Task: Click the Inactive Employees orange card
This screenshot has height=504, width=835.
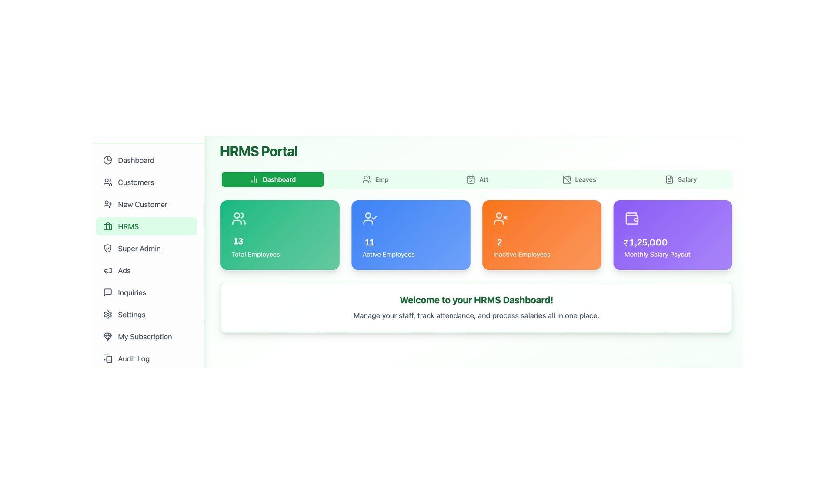Action: pyautogui.click(x=541, y=235)
